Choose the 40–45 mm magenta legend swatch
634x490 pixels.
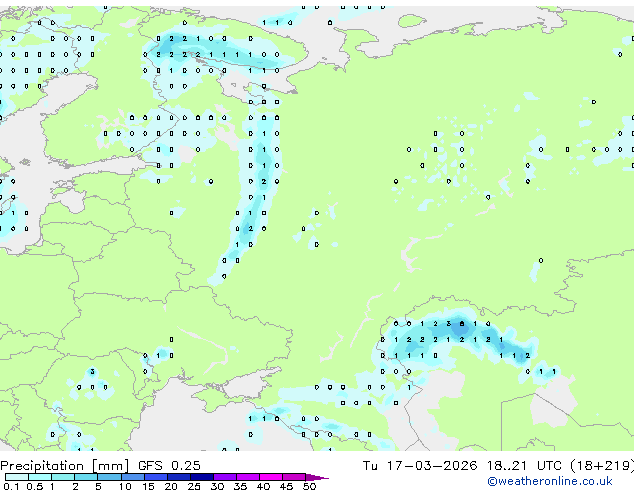tap(271, 477)
